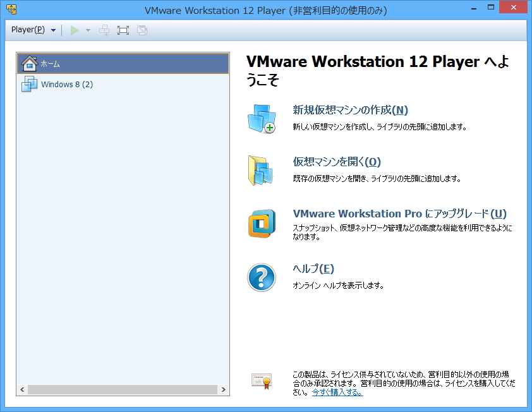Click the full screen mode toolbar icon
This screenshot has width=532, height=412.
123,30
